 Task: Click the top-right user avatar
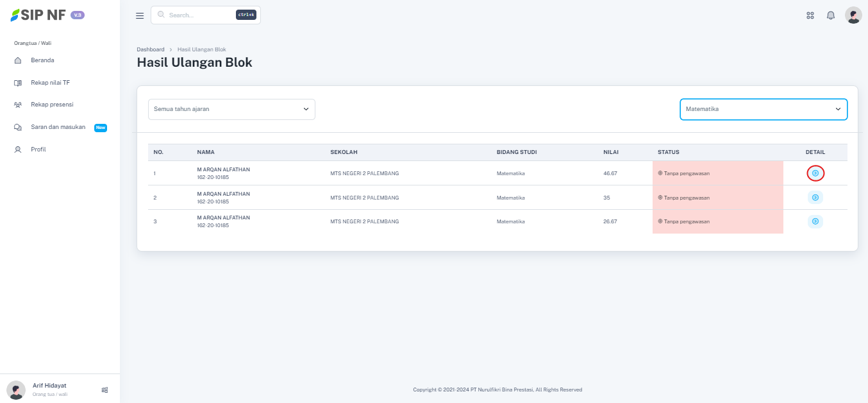[x=853, y=15]
